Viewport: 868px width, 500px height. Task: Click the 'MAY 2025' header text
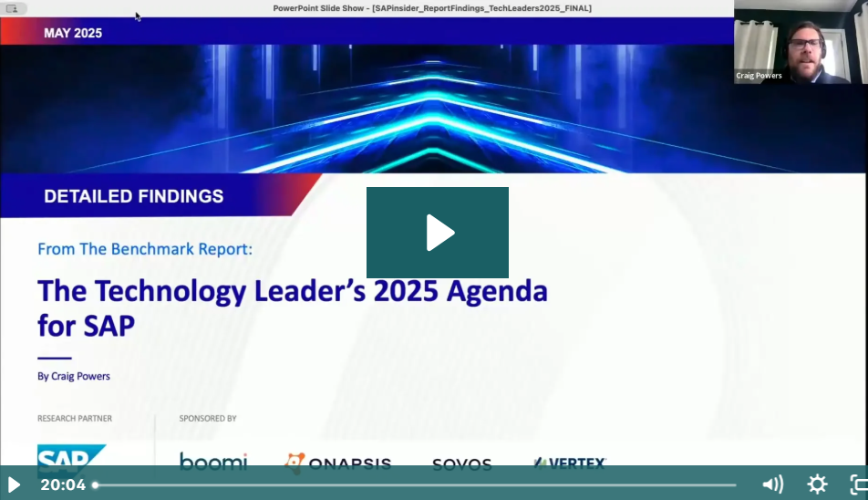[73, 33]
